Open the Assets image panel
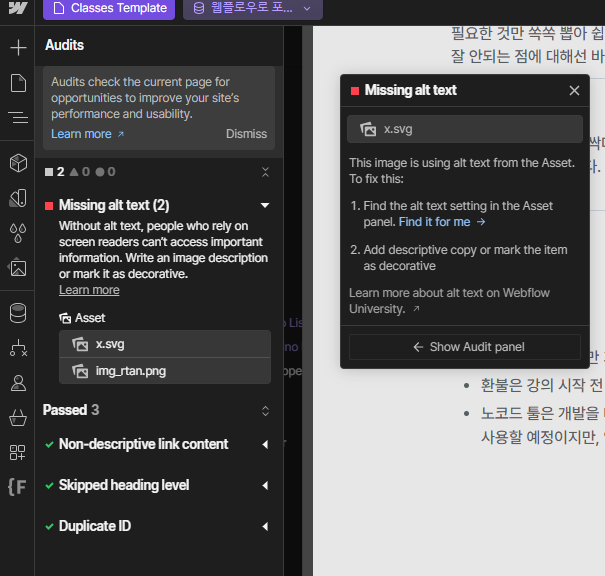Image resolution: width=605 pixels, height=576 pixels. (x=18, y=267)
